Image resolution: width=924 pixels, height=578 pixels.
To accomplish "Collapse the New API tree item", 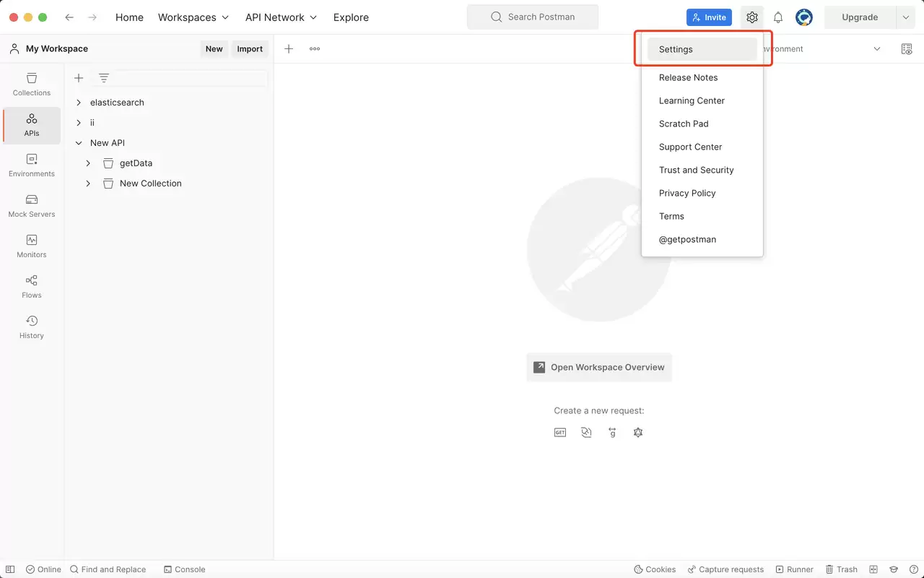I will (x=79, y=143).
